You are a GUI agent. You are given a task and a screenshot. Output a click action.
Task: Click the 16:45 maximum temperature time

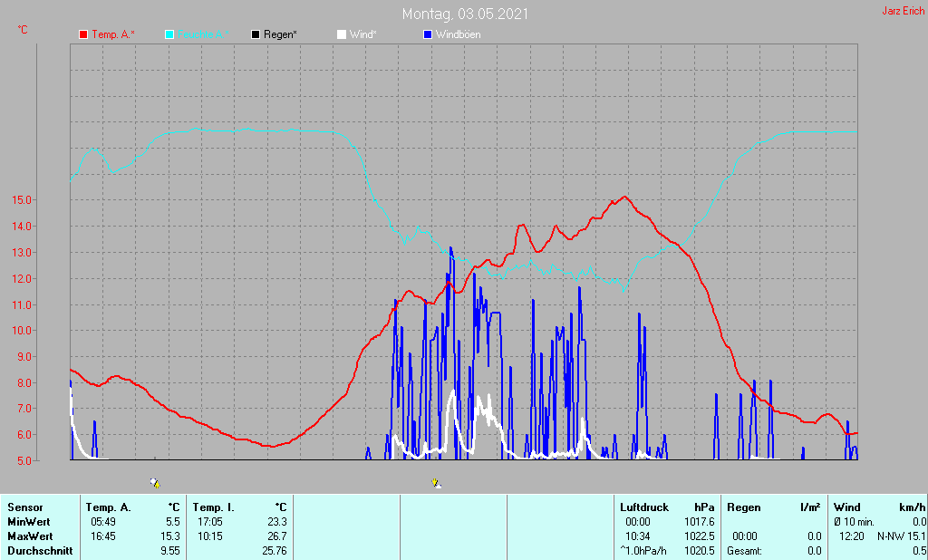(x=103, y=536)
